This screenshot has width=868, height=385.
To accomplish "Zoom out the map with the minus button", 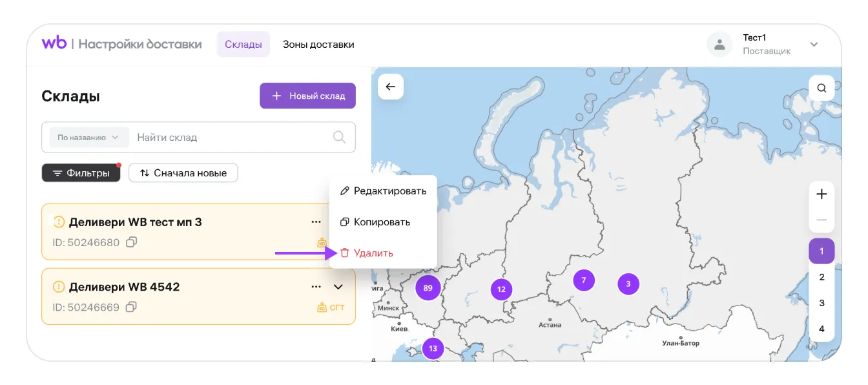I will [821, 220].
